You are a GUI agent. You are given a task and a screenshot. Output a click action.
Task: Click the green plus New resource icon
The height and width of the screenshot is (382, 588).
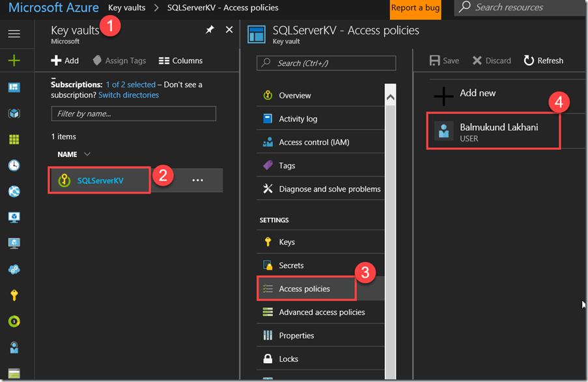[x=14, y=61]
